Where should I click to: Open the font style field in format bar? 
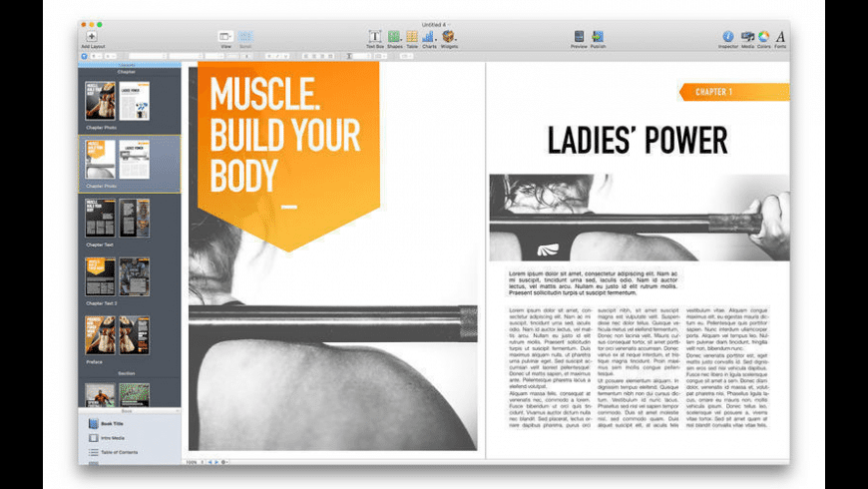pyautogui.click(x=186, y=56)
